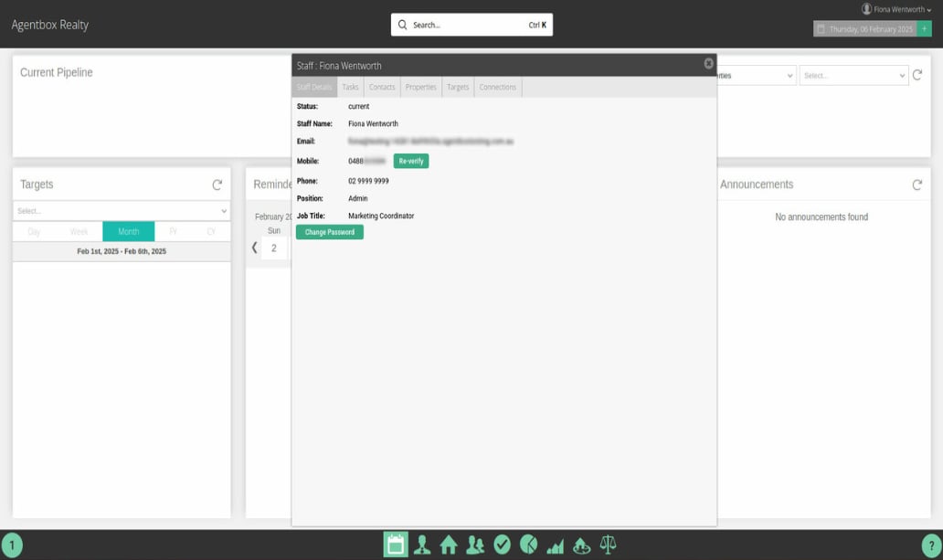Click the help question mark icon
943x560 pixels.
[x=931, y=545]
